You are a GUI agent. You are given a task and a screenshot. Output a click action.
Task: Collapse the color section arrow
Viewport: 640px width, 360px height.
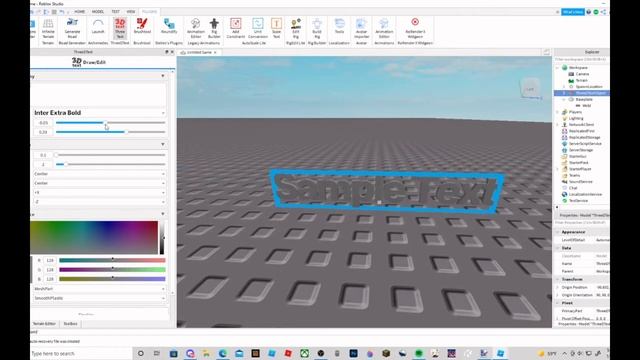pos(163,214)
